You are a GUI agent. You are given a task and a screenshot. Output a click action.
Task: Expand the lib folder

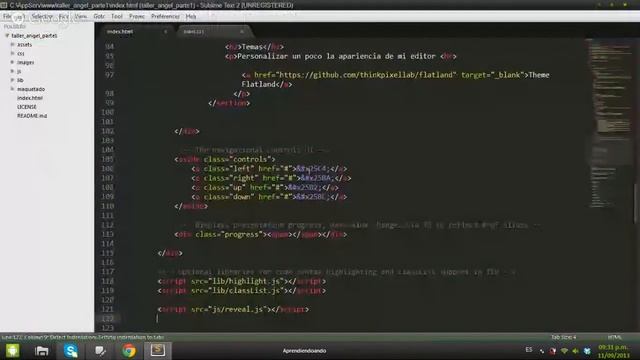12,80
